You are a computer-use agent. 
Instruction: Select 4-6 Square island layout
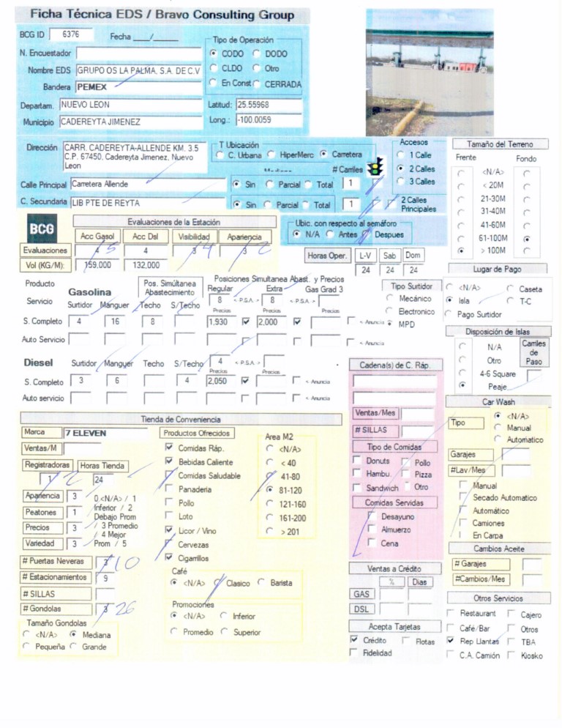point(462,372)
